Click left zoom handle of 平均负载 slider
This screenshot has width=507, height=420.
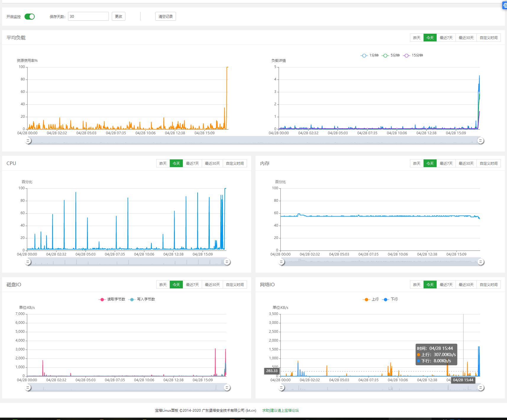28,141
